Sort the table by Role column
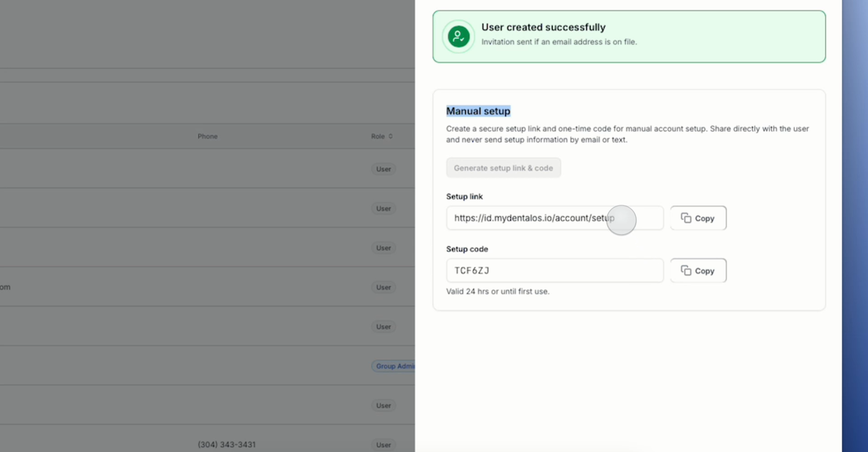868x452 pixels. [x=382, y=136]
